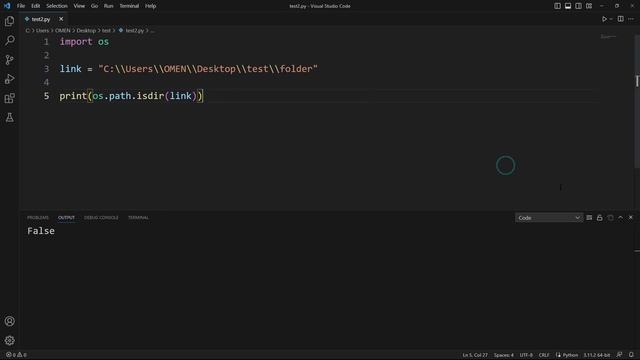Open the Edit menu
640x360 pixels.
click(x=36, y=6)
